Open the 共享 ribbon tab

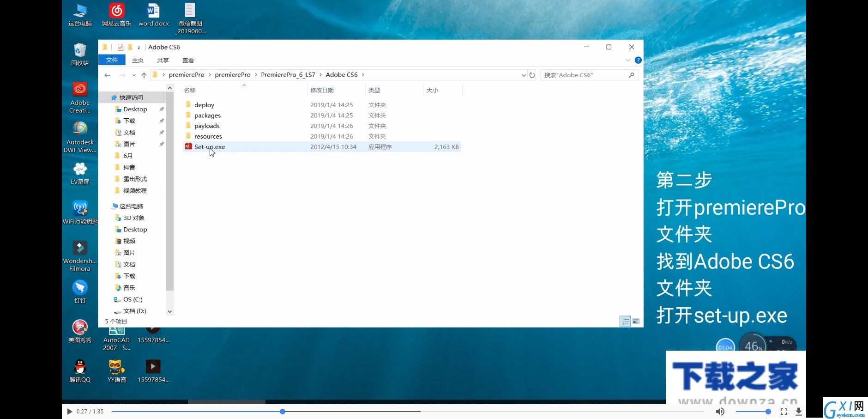pyautogui.click(x=163, y=60)
